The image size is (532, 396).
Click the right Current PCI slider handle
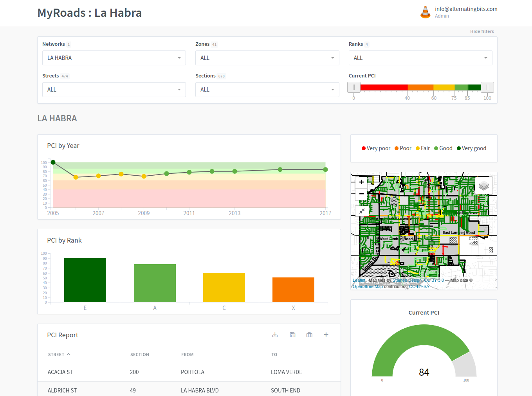[x=487, y=87]
